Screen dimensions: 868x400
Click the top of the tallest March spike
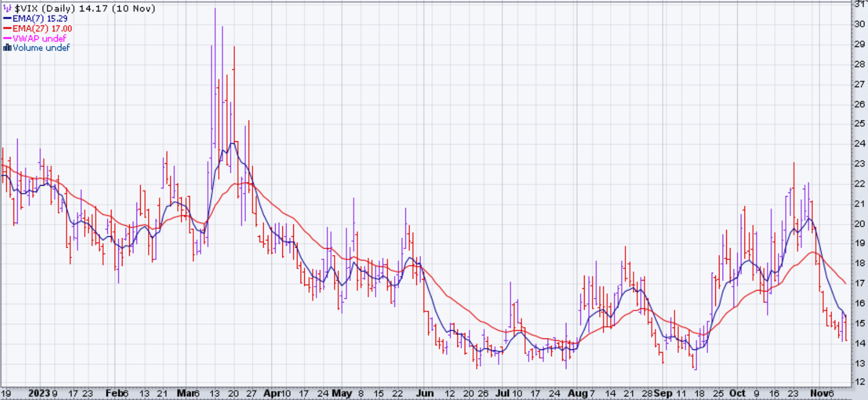tap(215, 9)
